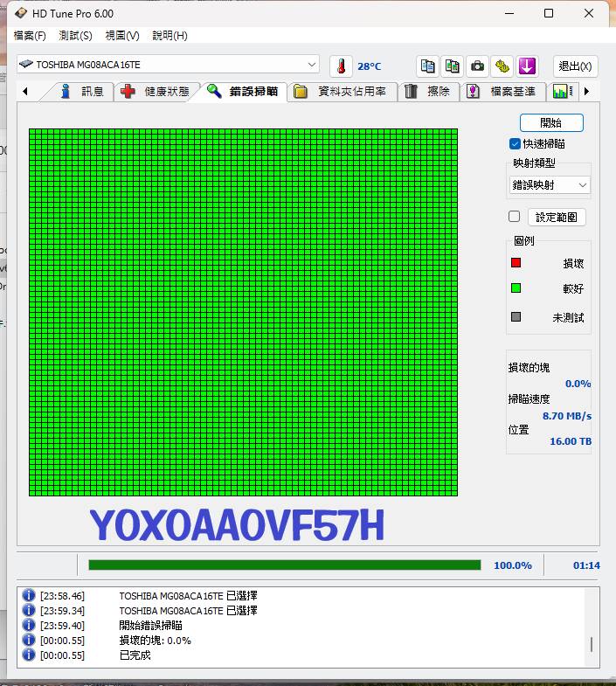Click info icon next to 已完成 log
The width and height of the screenshot is (616, 686).
pos(29,655)
